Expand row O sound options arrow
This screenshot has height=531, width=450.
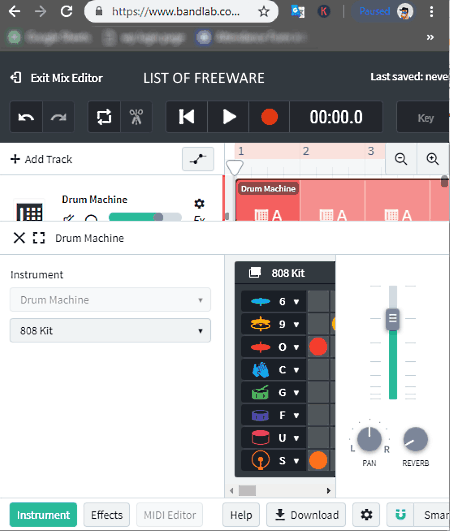click(297, 347)
